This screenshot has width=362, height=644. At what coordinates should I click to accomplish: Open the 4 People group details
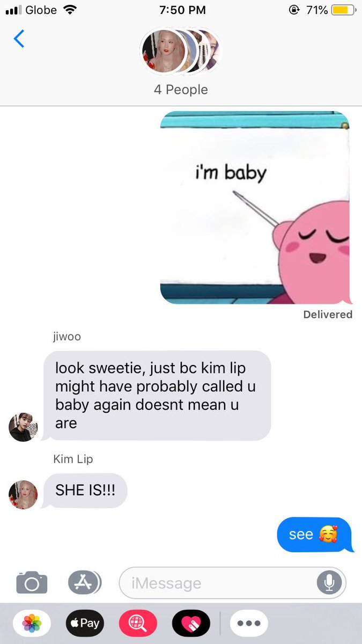point(181,90)
